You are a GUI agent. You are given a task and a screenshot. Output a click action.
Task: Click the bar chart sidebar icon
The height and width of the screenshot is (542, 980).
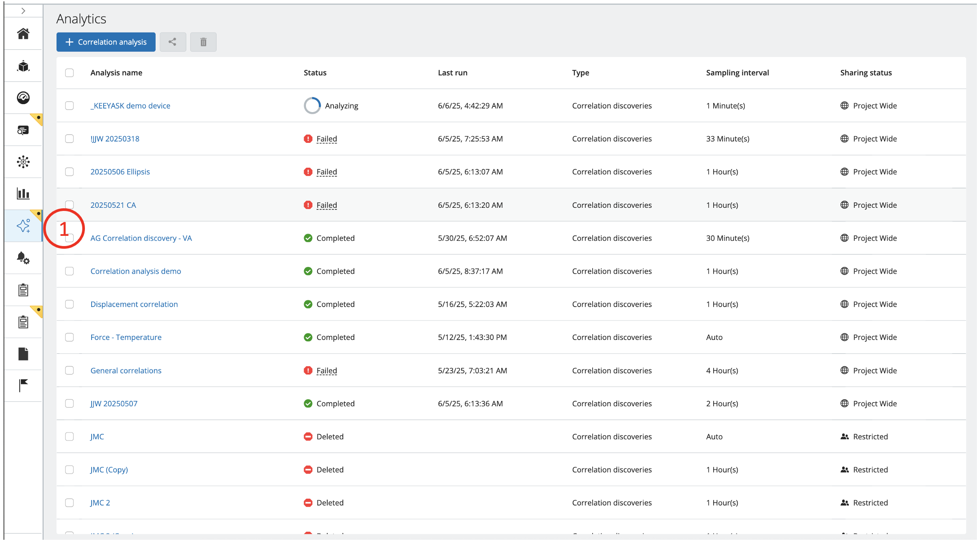tap(23, 194)
